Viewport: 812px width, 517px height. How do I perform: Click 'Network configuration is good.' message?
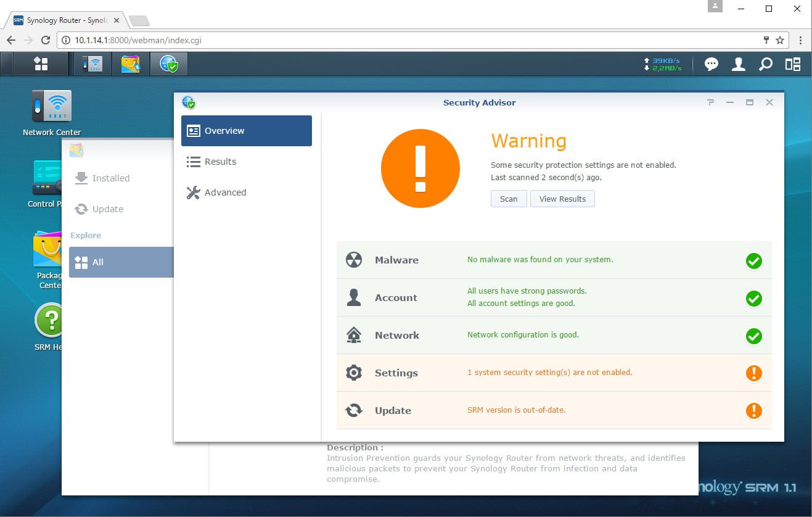point(523,334)
